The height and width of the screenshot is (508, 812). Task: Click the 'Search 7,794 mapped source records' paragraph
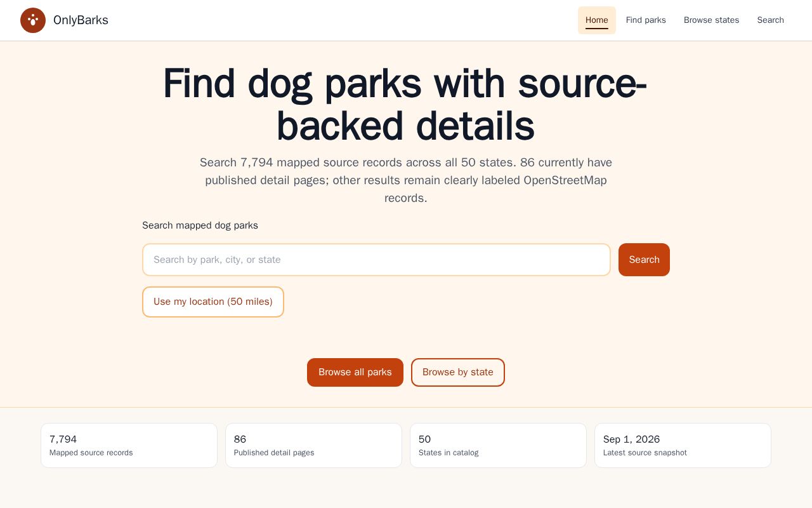(406, 180)
